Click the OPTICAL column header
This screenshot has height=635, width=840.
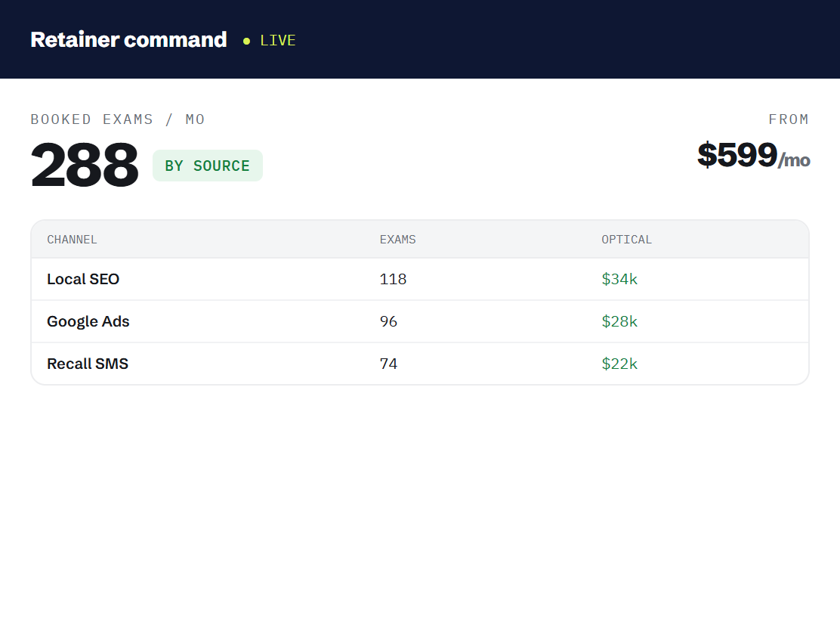[626, 239]
